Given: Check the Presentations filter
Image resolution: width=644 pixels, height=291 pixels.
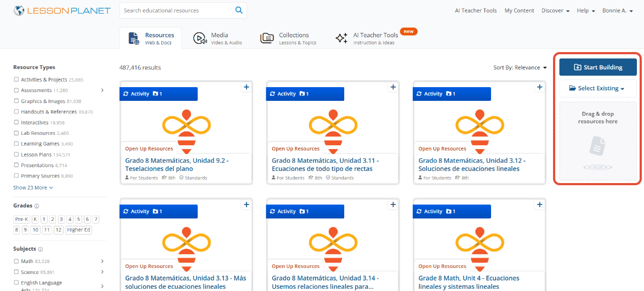Looking at the screenshot, I should coord(16,165).
